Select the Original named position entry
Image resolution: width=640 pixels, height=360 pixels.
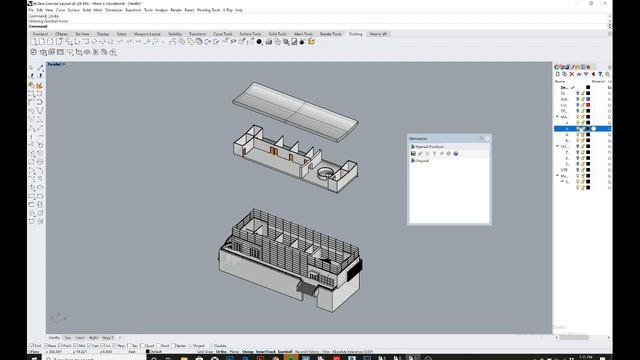[x=422, y=161]
